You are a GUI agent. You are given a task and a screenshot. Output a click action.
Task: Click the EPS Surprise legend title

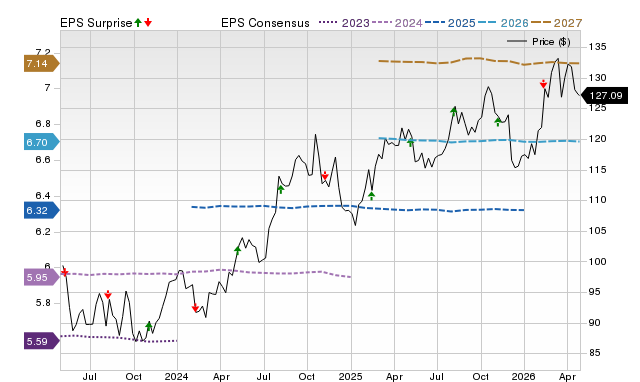coord(96,23)
